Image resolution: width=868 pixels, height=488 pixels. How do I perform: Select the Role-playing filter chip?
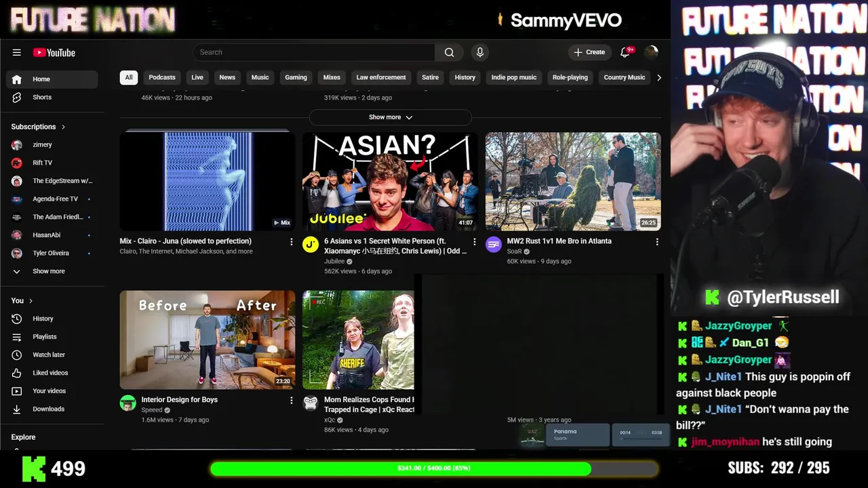(570, 77)
